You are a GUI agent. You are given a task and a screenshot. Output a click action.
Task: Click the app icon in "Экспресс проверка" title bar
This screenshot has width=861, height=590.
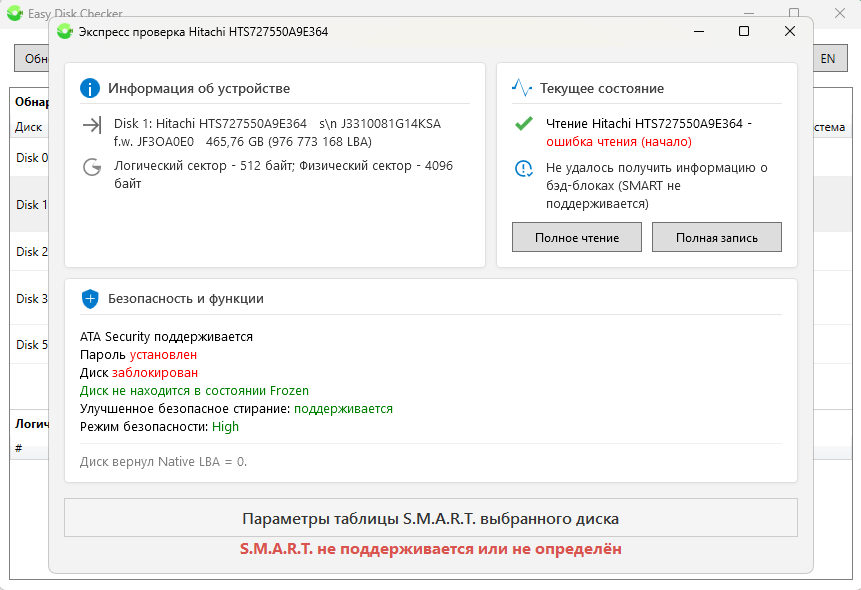[65, 31]
